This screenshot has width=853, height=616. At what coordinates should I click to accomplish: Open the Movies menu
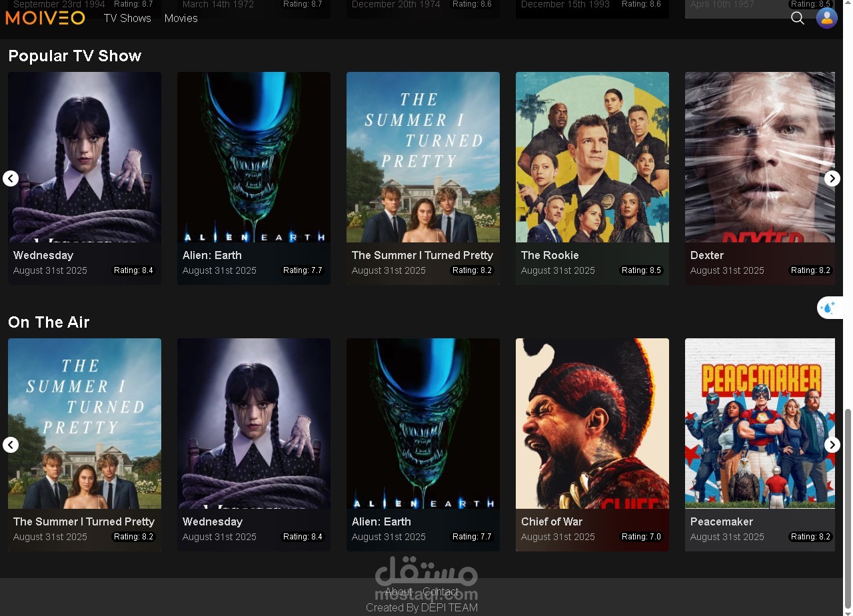[x=181, y=18]
